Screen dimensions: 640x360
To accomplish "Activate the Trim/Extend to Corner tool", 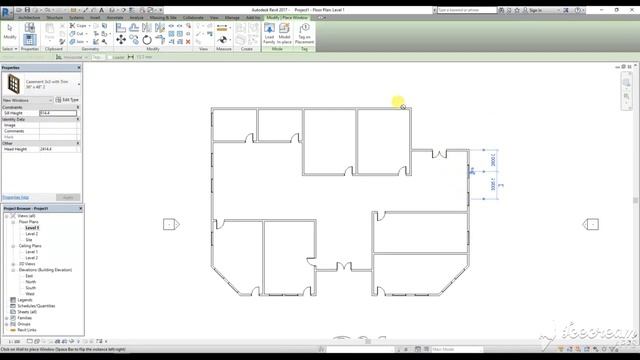I will click(160, 40).
